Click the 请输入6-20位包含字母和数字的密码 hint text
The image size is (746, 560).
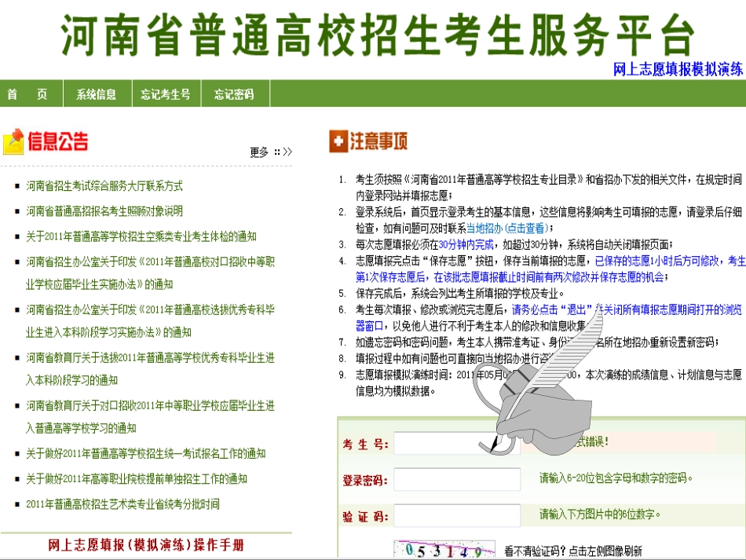(x=616, y=478)
